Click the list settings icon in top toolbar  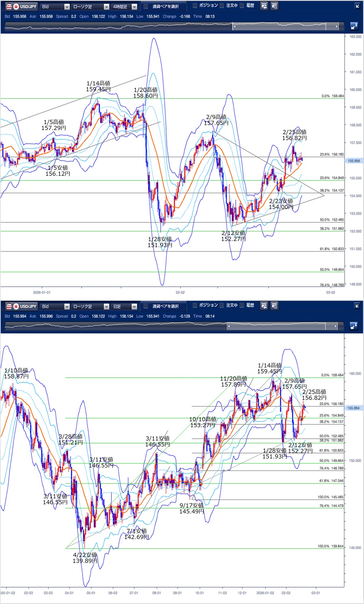click(x=274, y=6)
